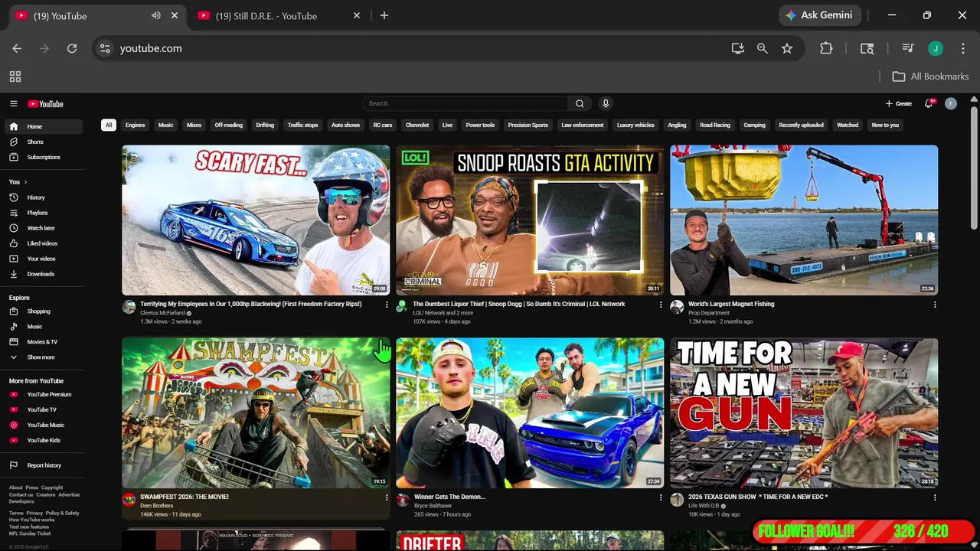This screenshot has height=551, width=980.
Task: Open watch History in sidebar
Action: [x=43, y=197]
